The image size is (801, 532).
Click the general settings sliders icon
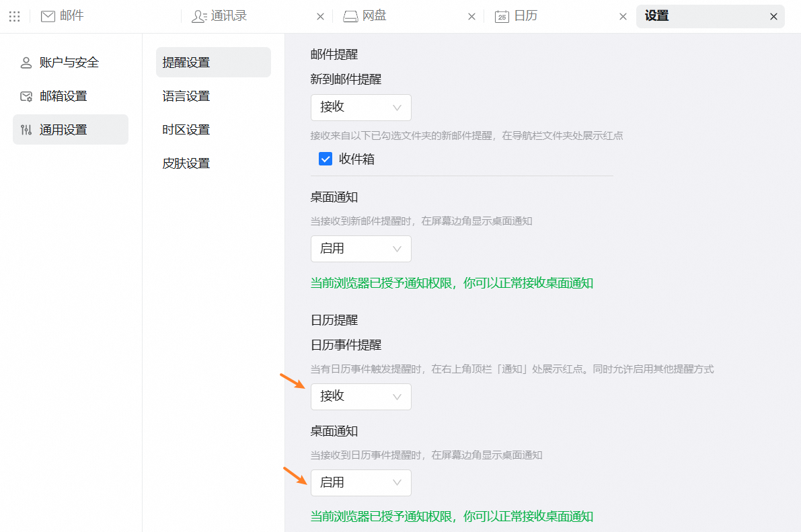(x=26, y=130)
